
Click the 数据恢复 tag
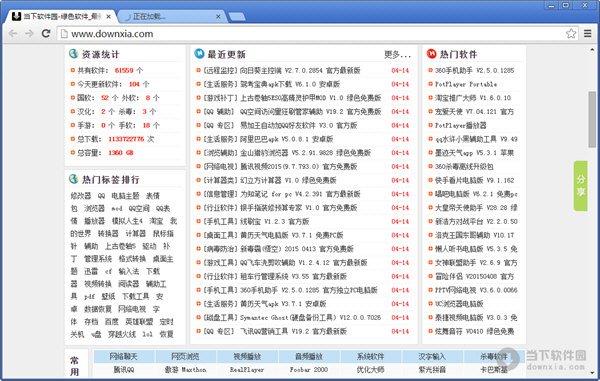98,309
